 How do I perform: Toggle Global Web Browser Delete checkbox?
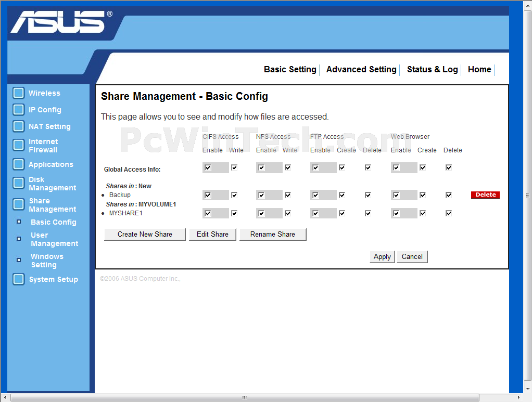click(449, 167)
